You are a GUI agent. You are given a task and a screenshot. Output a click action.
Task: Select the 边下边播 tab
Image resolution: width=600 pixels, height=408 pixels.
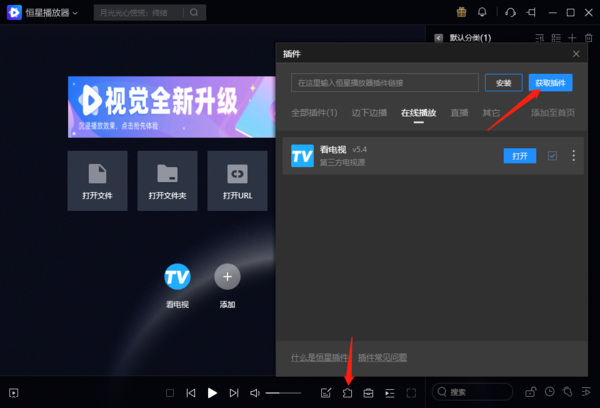[369, 113]
